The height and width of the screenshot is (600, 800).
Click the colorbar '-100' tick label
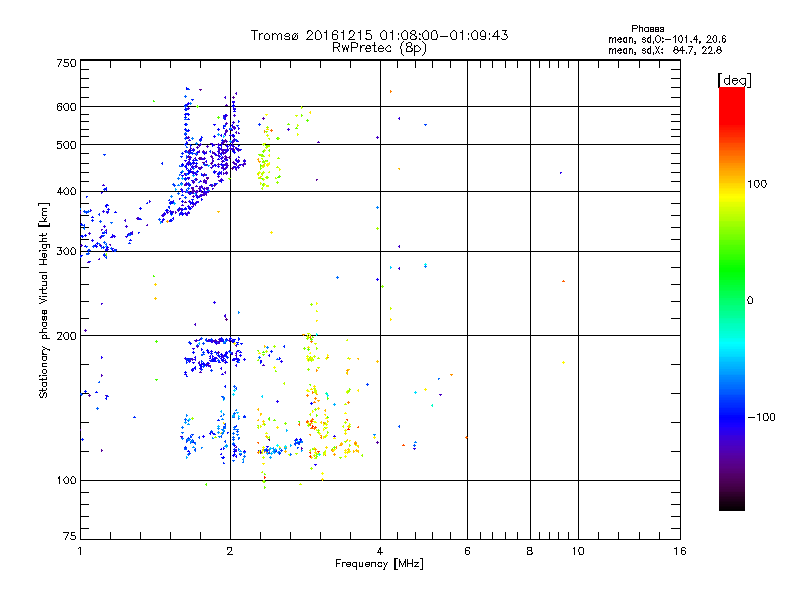761,417
